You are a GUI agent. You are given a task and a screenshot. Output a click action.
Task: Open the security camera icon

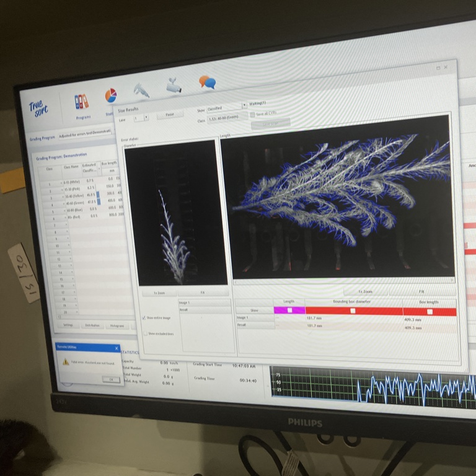click(174, 86)
